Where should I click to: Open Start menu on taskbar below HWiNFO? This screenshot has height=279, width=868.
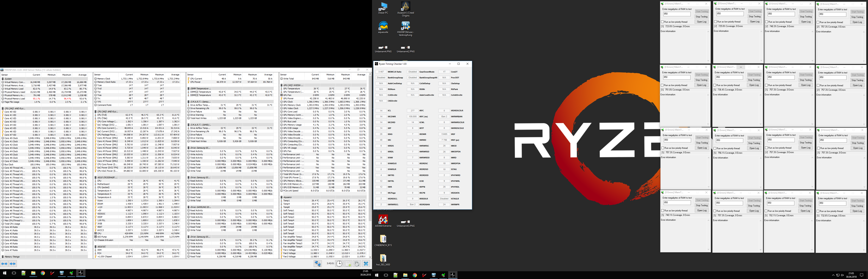(x=5, y=273)
